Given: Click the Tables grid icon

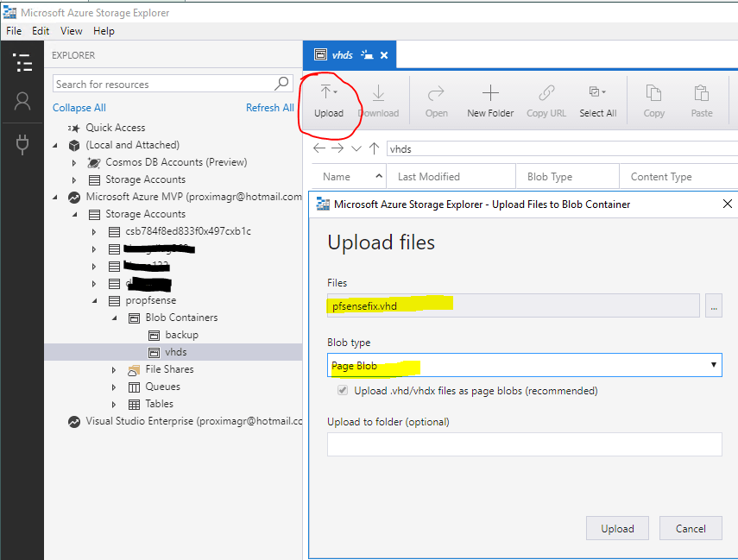Looking at the screenshot, I should (134, 404).
